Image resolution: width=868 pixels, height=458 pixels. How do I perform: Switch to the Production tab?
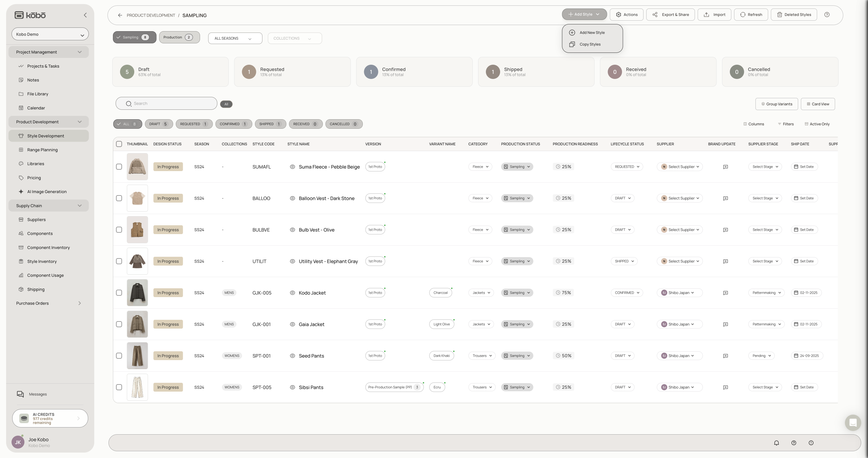tap(179, 37)
